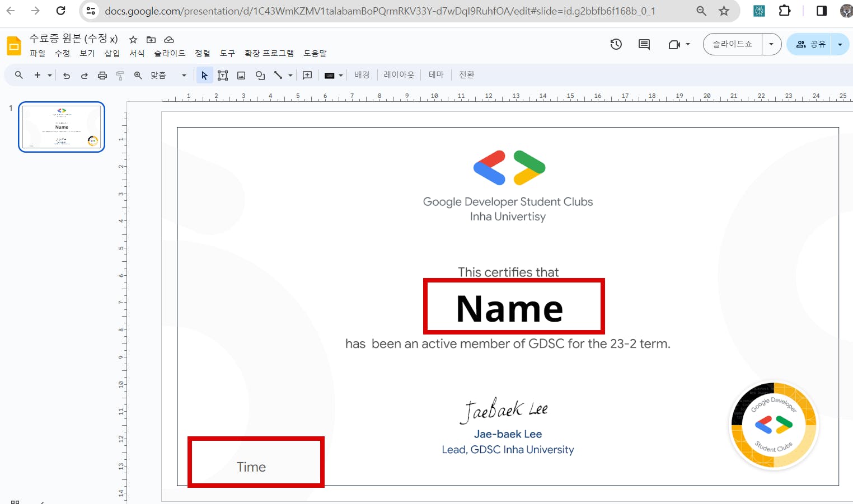Image resolution: width=853 pixels, height=504 pixels.
Task: Expand the 슬라이드쇼 options dropdown arrow
Action: [x=771, y=44]
